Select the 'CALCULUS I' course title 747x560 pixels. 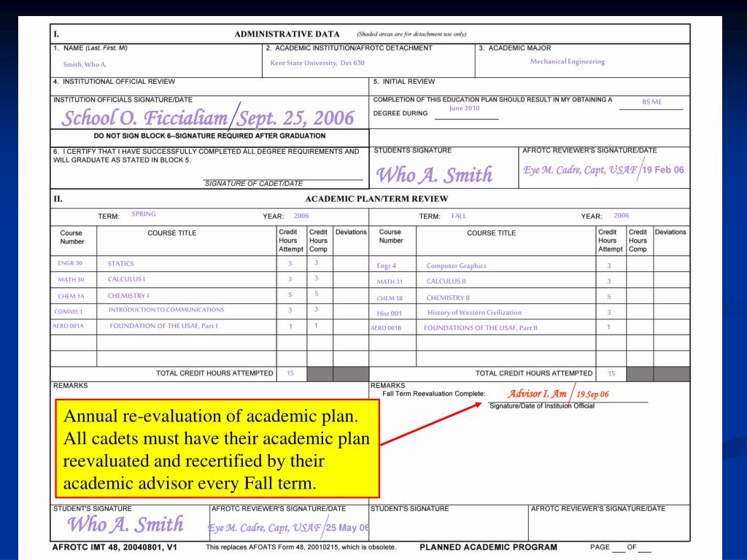click(126, 279)
